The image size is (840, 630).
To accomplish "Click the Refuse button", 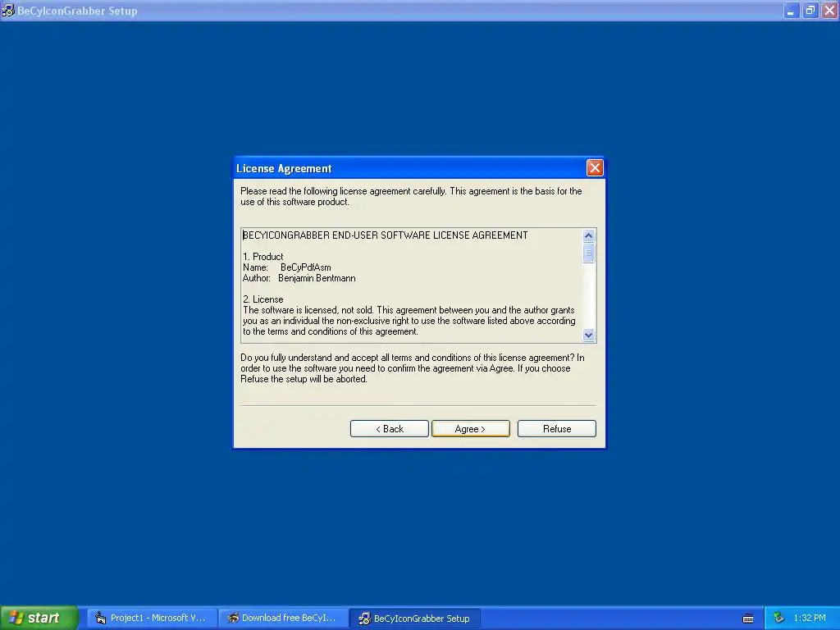I will [557, 428].
